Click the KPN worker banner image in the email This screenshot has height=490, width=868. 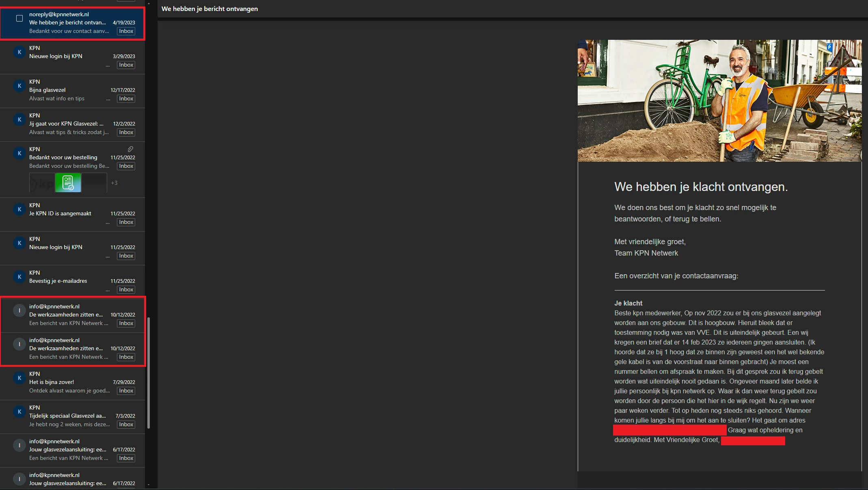pyautogui.click(x=719, y=101)
